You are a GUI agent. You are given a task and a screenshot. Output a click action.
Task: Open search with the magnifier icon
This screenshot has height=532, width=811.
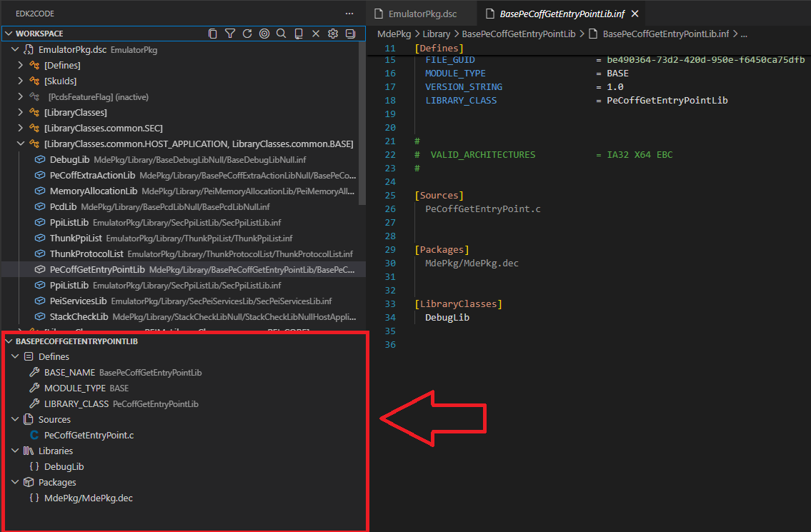click(x=282, y=34)
